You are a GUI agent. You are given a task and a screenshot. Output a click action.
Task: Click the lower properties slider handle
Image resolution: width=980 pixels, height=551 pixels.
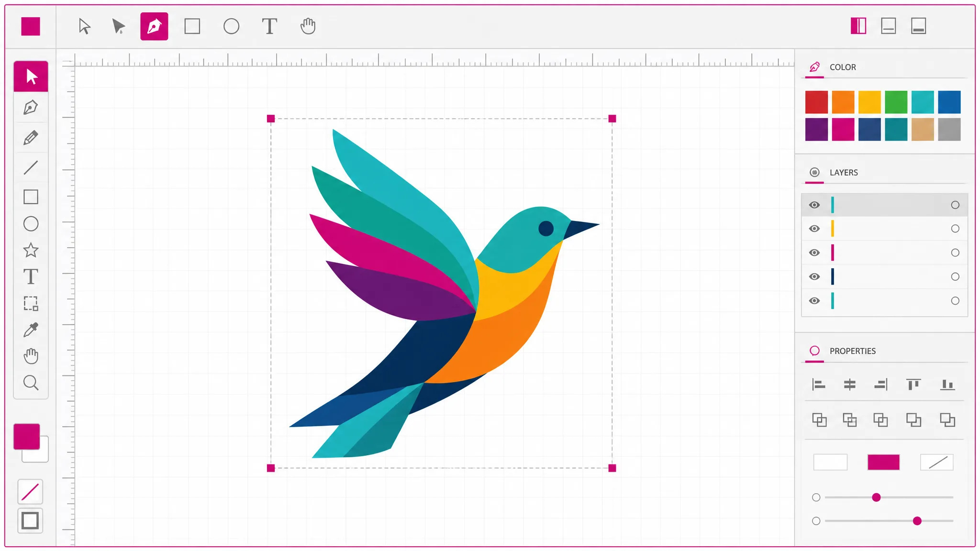tap(917, 521)
